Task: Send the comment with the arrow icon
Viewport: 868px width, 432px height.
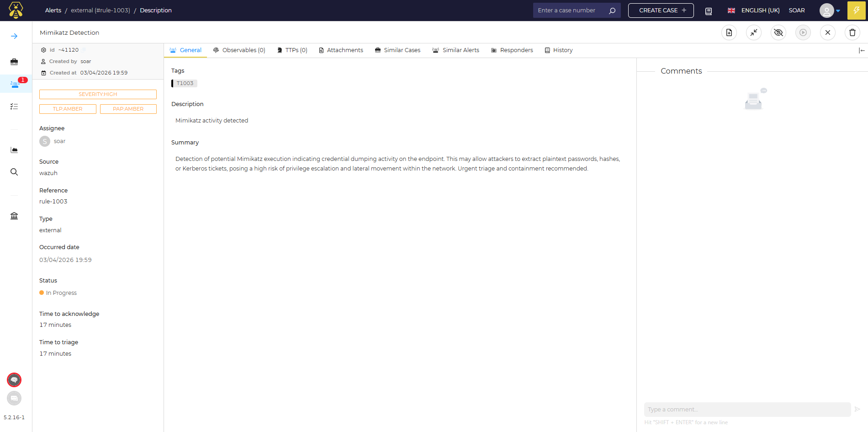Action: pyautogui.click(x=857, y=409)
